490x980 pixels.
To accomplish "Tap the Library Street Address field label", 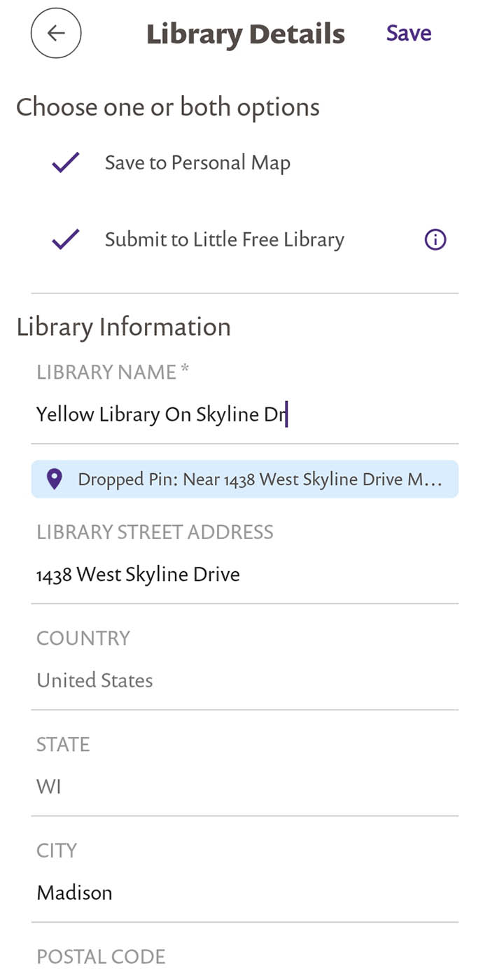I will [x=155, y=532].
